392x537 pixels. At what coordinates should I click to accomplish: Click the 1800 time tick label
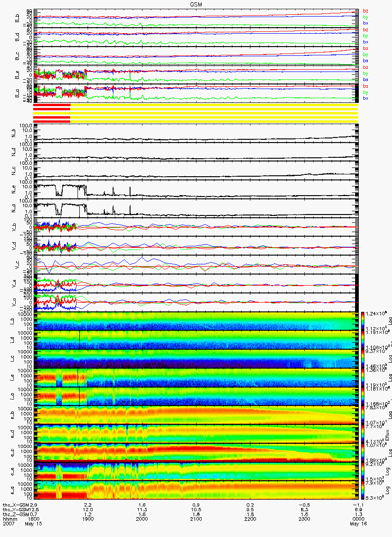(x=33, y=519)
